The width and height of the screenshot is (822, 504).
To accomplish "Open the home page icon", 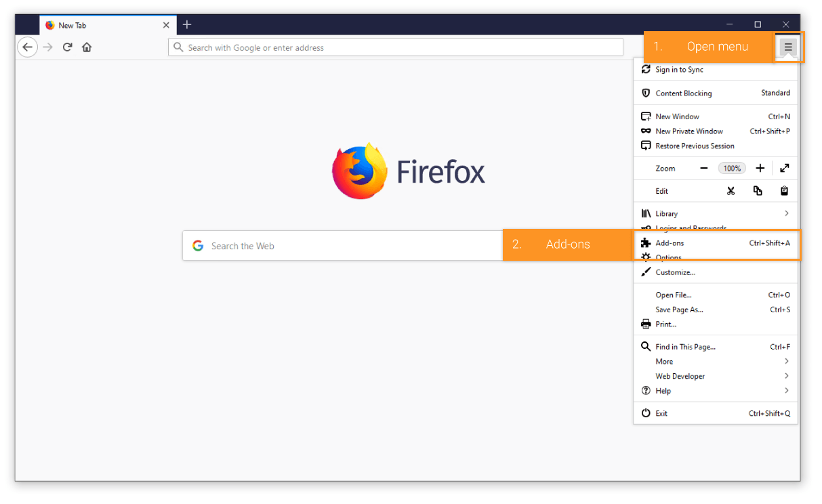I will pos(87,47).
